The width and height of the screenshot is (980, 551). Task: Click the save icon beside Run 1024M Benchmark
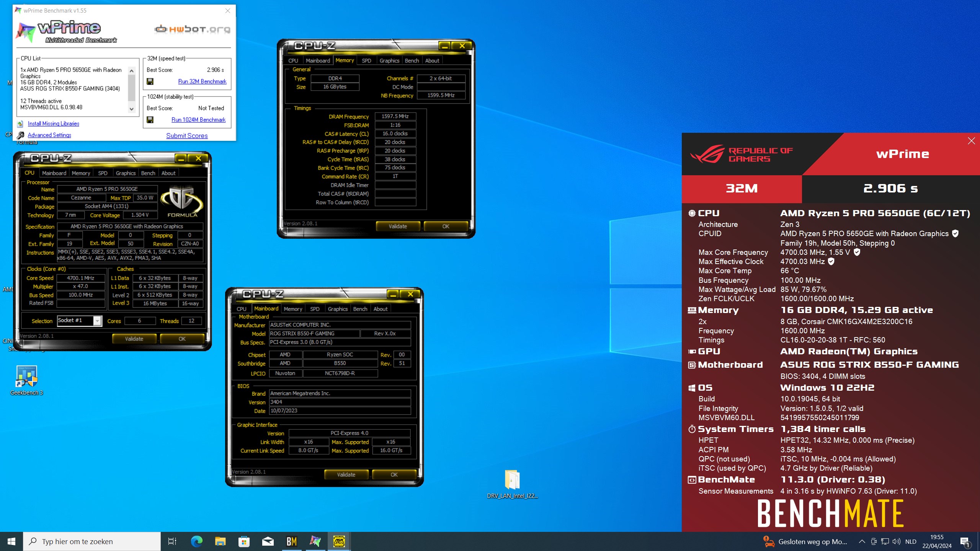click(x=150, y=120)
